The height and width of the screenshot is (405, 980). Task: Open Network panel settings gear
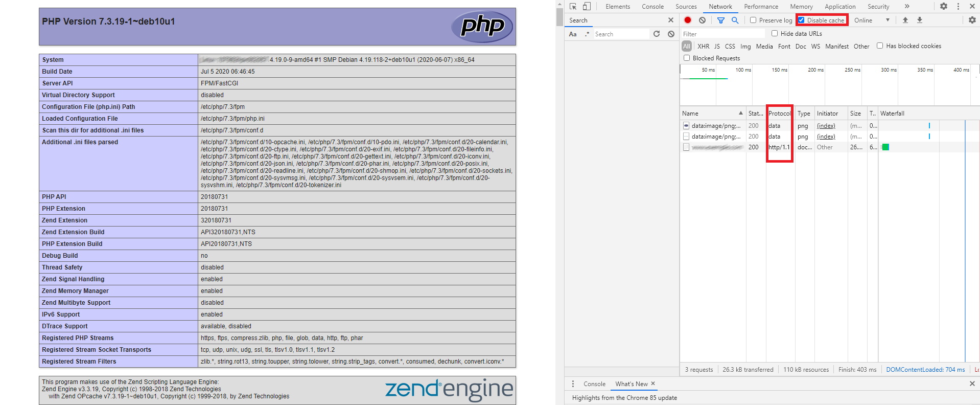click(972, 20)
